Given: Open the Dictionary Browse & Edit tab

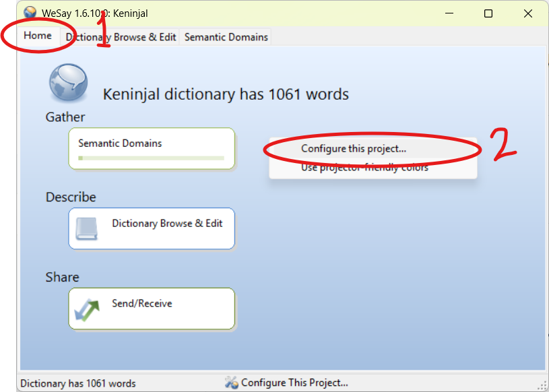Looking at the screenshot, I should pyautogui.click(x=121, y=37).
